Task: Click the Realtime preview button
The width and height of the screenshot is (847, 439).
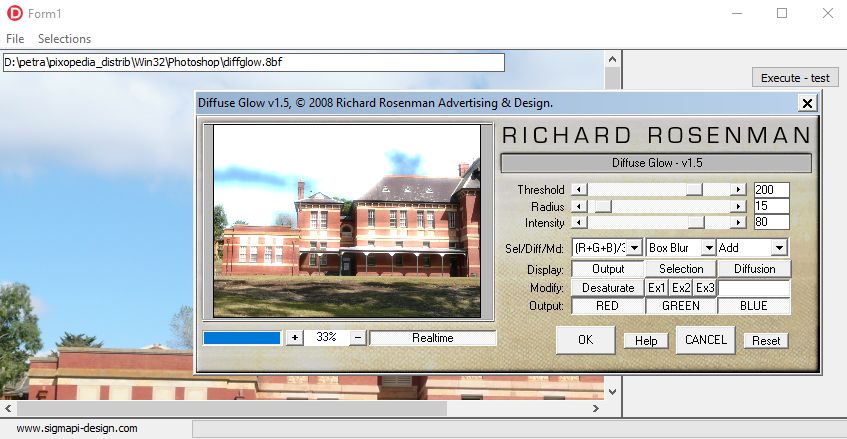Action: click(x=433, y=338)
